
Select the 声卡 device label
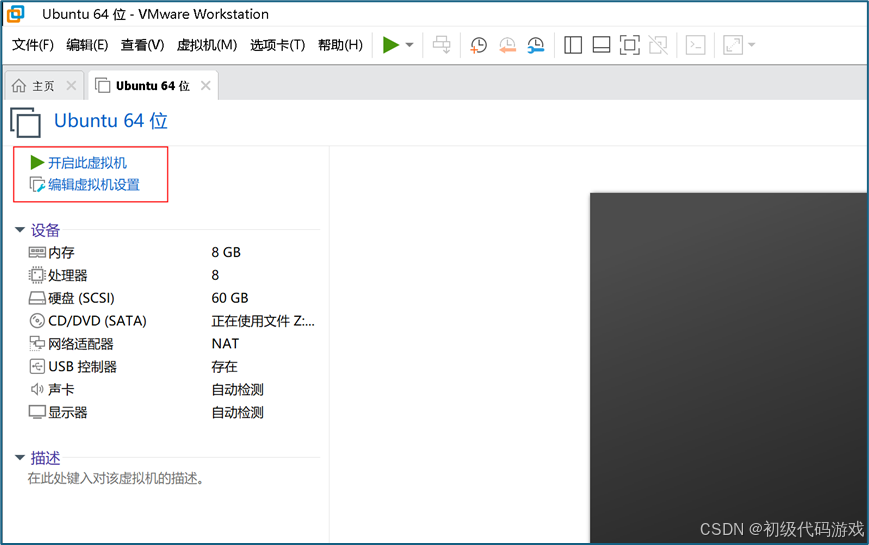[x=61, y=389]
